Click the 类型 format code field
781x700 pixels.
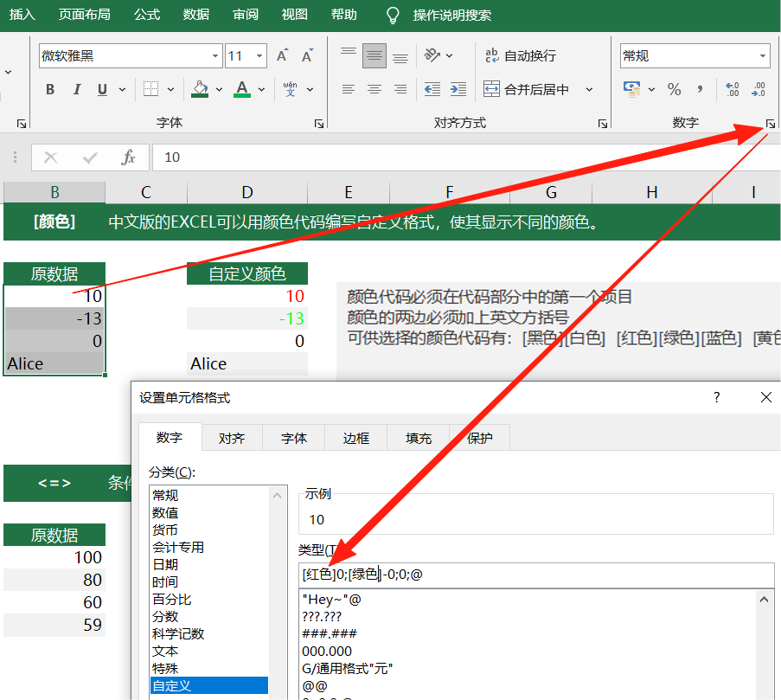536,575
